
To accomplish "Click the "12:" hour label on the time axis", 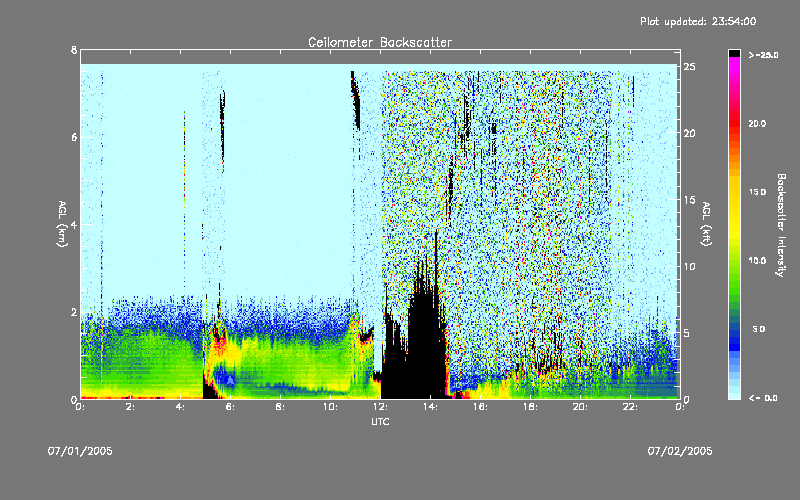I will [x=380, y=407].
